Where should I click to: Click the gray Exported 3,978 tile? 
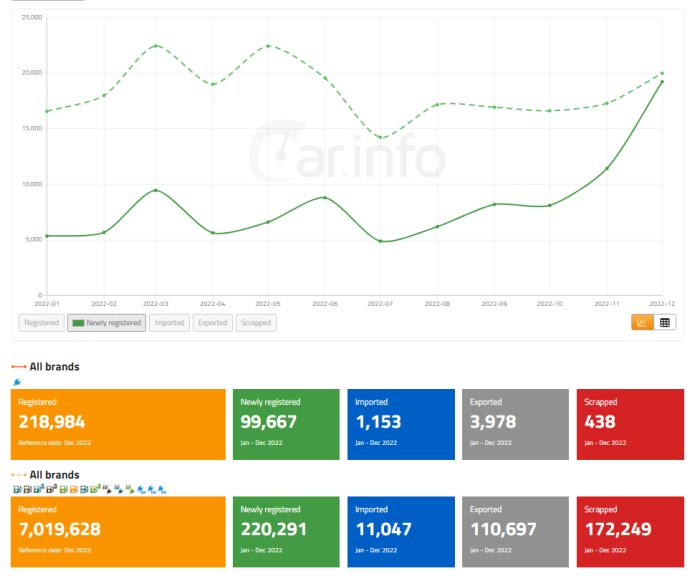coord(516,424)
